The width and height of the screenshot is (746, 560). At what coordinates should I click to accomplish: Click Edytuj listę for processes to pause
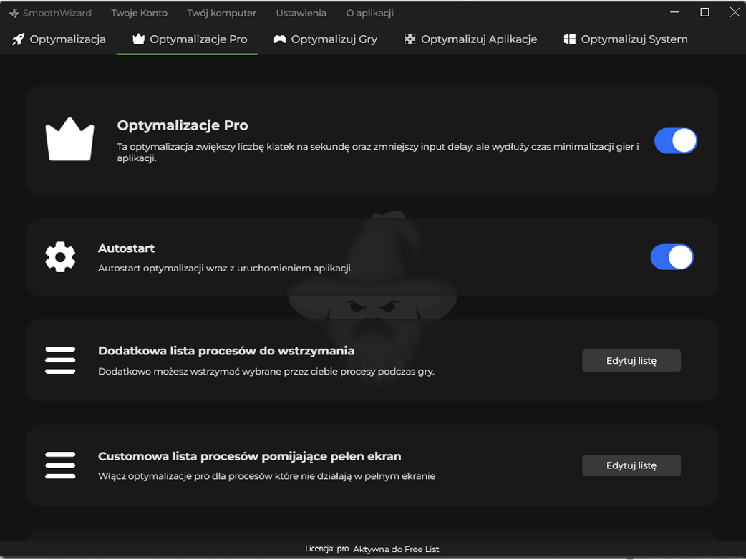point(631,360)
